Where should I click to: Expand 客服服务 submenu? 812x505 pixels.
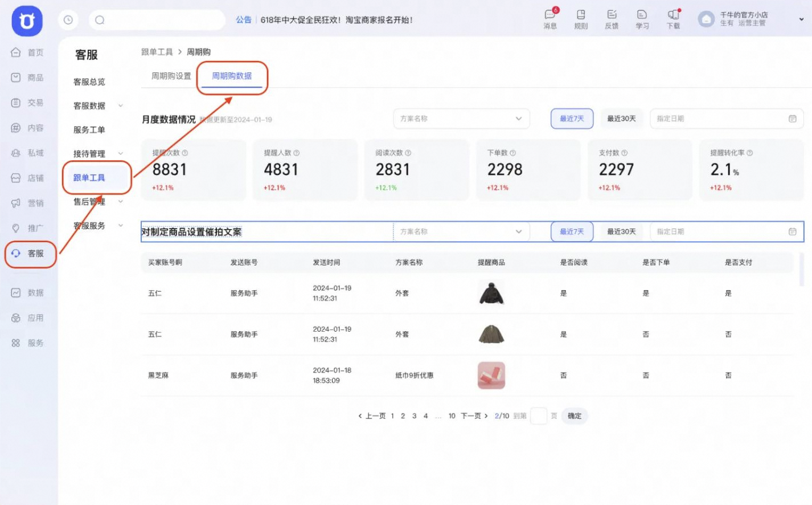[x=121, y=225]
